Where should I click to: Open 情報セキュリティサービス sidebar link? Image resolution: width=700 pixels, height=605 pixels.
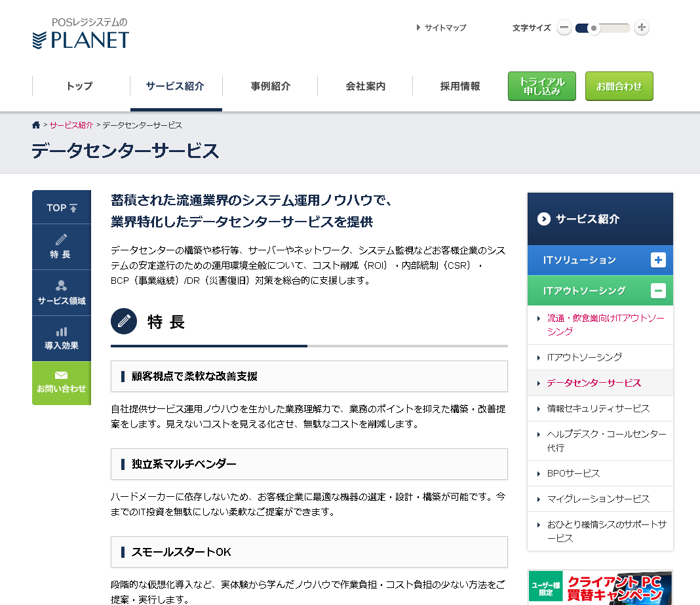pyautogui.click(x=598, y=408)
